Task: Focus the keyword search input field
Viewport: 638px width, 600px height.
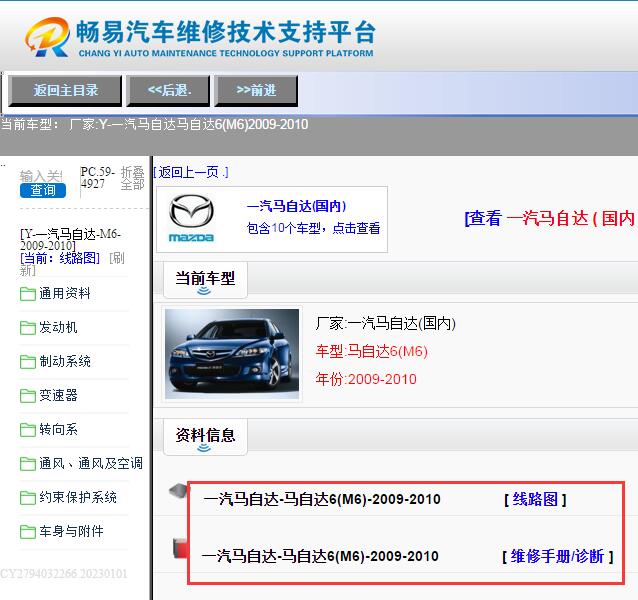Action: (41, 176)
